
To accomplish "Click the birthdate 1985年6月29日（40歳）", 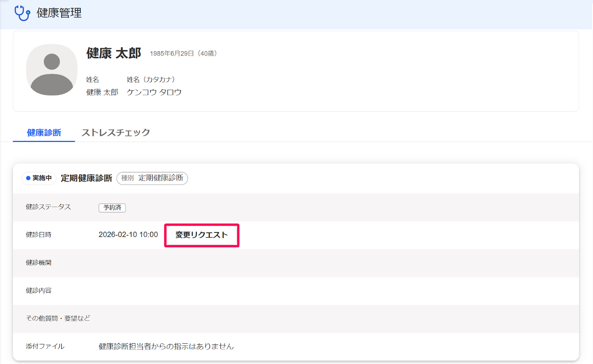I will click(183, 54).
